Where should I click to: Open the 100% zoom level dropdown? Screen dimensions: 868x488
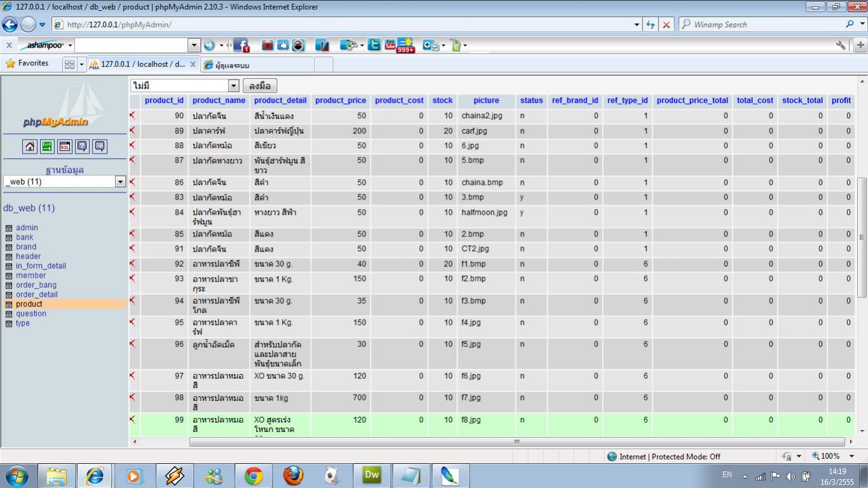click(x=852, y=456)
